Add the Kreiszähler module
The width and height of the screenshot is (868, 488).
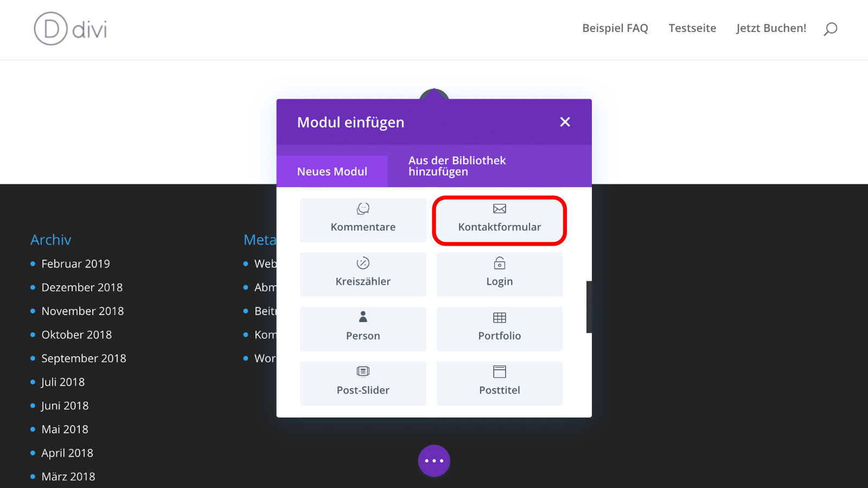coord(363,274)
